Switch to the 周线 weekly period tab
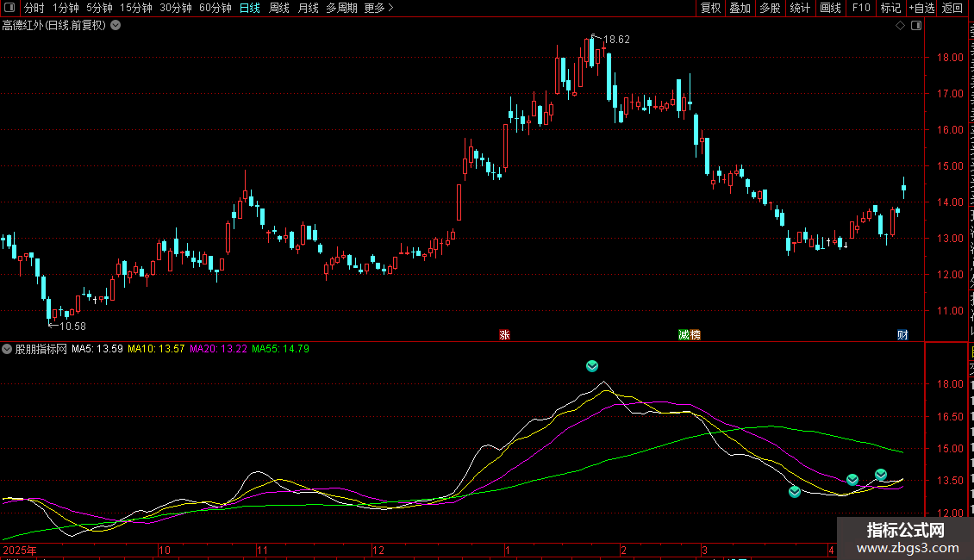Image resolution: width=974 pixels, height=560 pixels. tap(279, 8)
